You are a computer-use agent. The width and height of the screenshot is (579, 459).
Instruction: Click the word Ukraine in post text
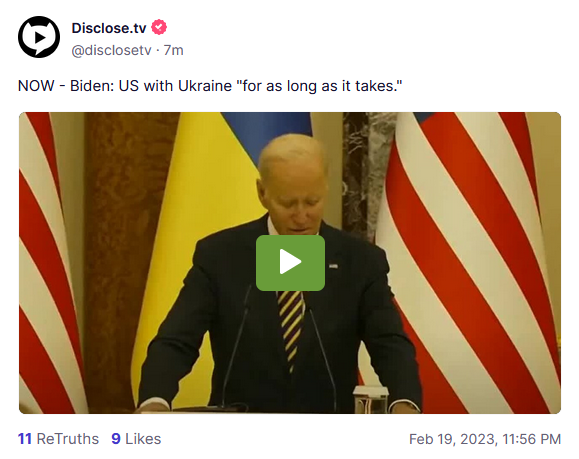click(205, 86)
